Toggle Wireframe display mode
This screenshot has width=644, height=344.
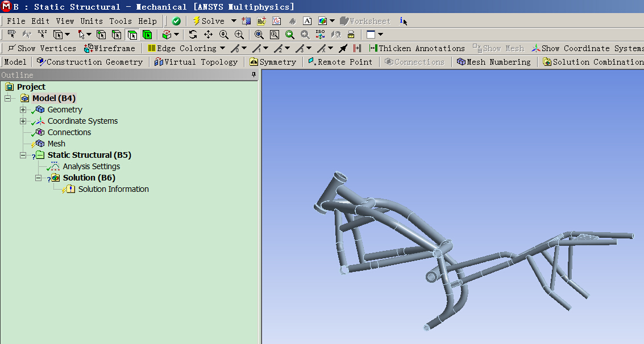coord(109,48)
